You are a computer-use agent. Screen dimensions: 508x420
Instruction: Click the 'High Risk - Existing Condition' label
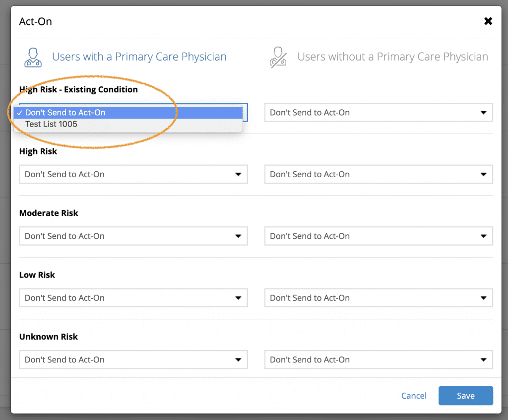[x=78, y=89]
